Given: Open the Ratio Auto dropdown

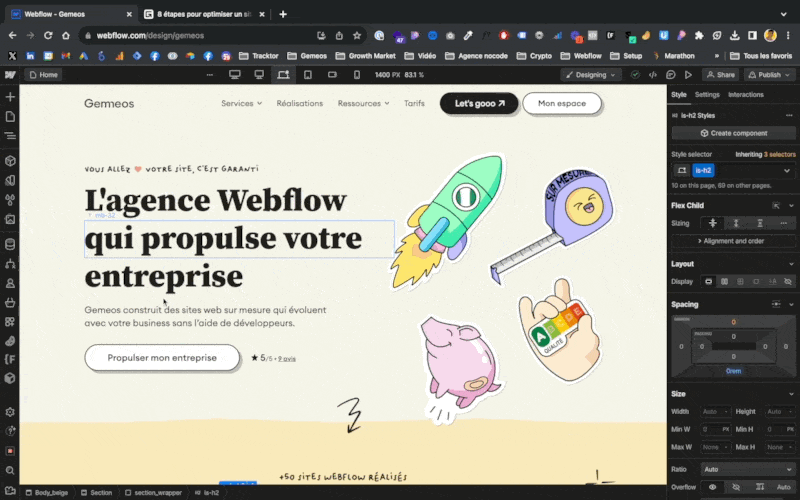Looking at the screenshot, I should (747, 469).
